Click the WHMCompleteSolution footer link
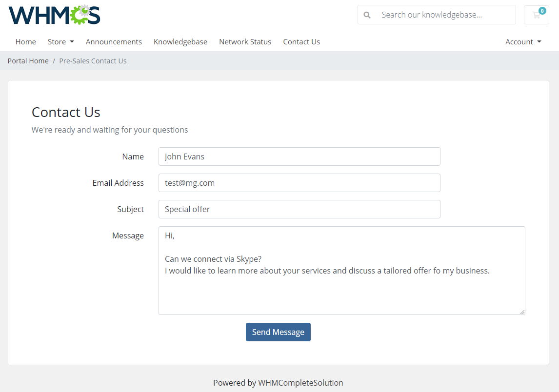Screen dimensions: 559x392 [301, 383]
